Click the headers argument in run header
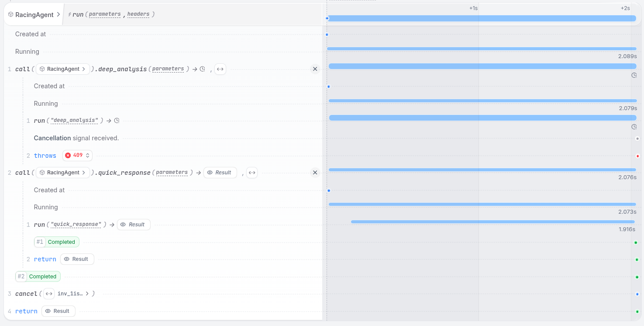 tap(138, 14)
